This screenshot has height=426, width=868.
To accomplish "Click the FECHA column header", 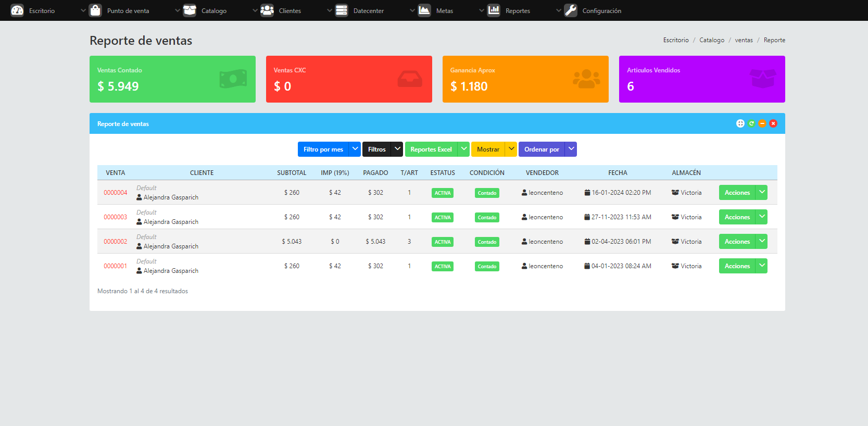I will (x=618, y=173).
